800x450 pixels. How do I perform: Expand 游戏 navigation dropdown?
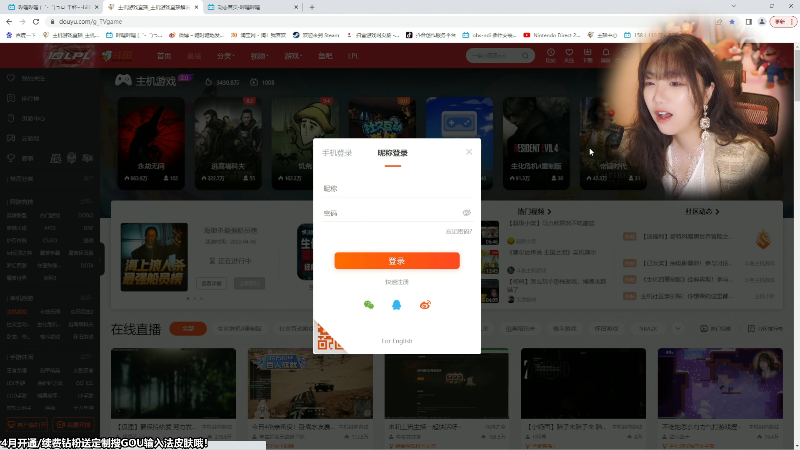pyautogui.click(x=293, y=56)
